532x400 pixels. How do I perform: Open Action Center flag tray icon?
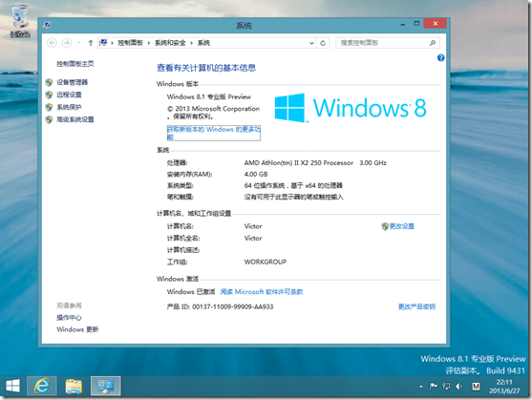click(434, 386)
